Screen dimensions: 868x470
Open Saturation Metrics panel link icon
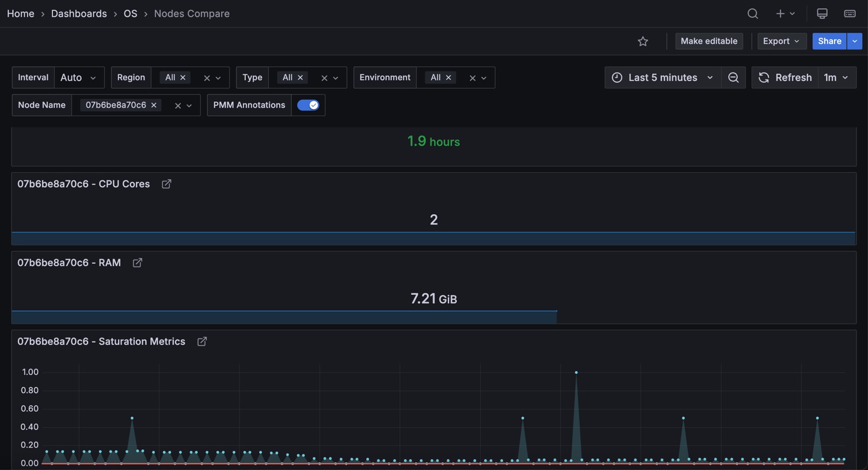(202, 342)
